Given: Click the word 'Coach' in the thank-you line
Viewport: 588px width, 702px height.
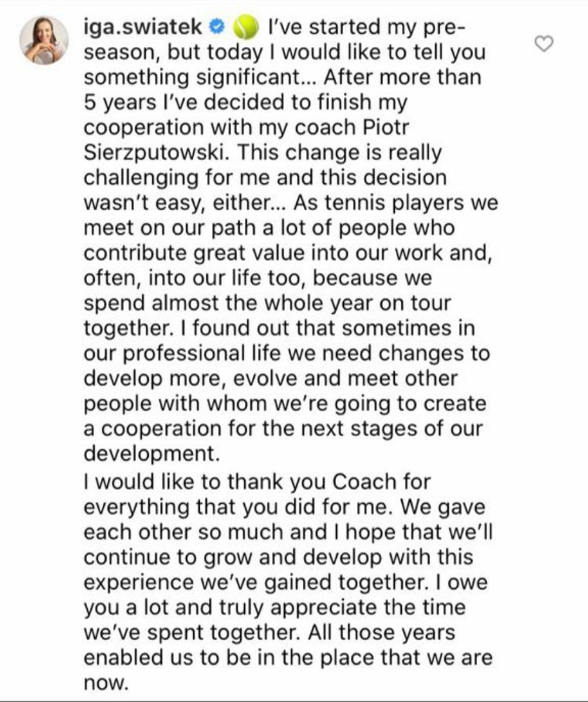Looking at the screenshot, I should [x=364, y=482].
